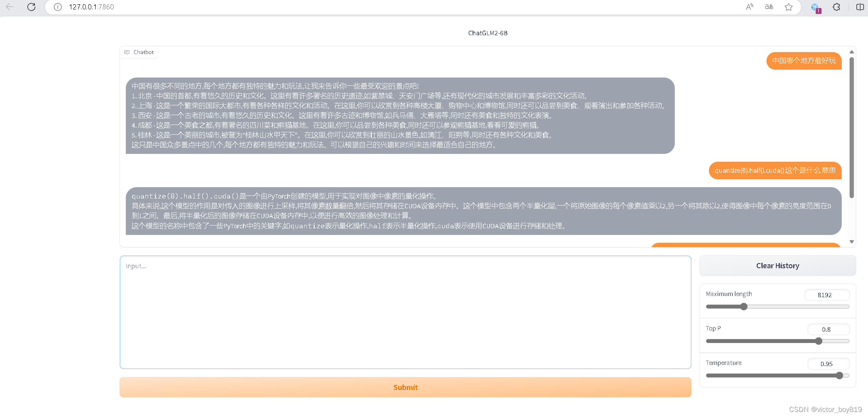
Task: Click into the Input text area
Action: (405, 312)
